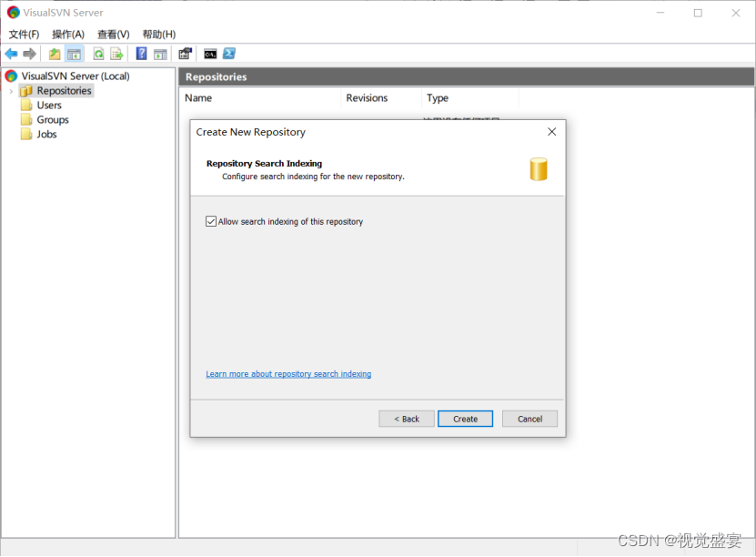
Task: Click the VisualSVN Server logo in title bar
Action: (14, 13)
